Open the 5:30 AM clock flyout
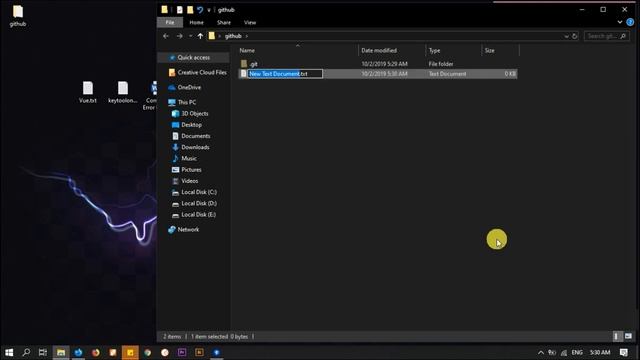Viewport: 640px width, 360px height. point(600,353)
